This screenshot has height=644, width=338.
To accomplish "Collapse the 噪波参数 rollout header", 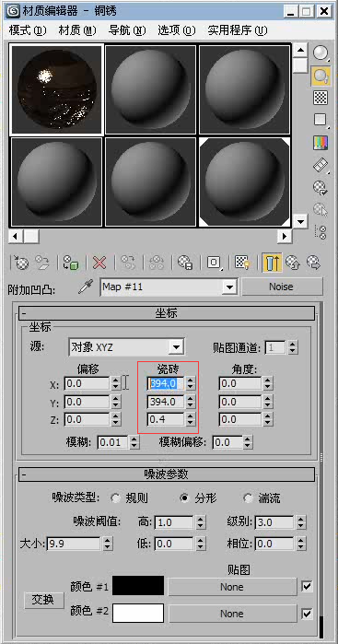I will pos(166,474).
